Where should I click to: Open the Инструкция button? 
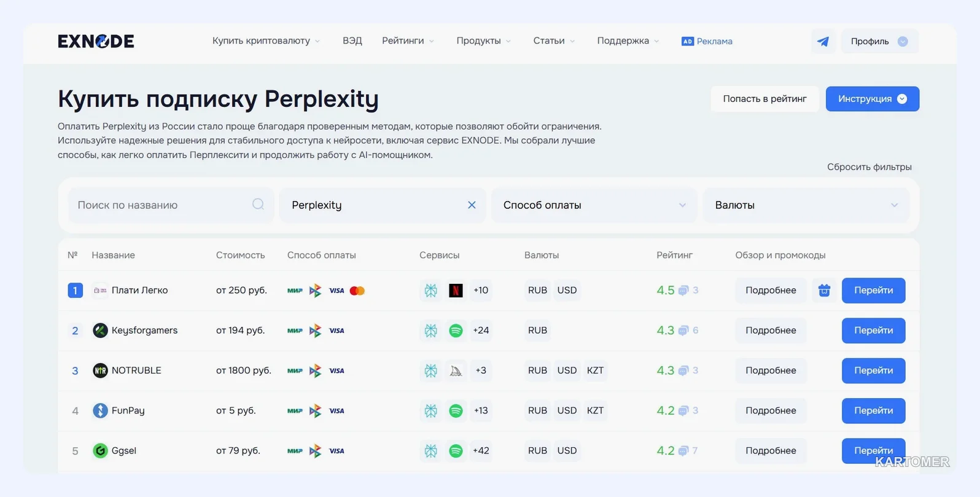(x=872, y=99)
